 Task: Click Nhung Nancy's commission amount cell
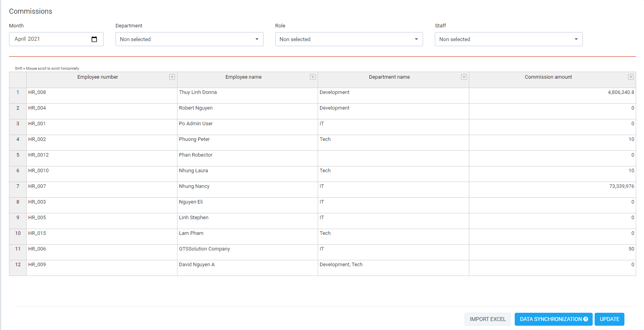552,190
